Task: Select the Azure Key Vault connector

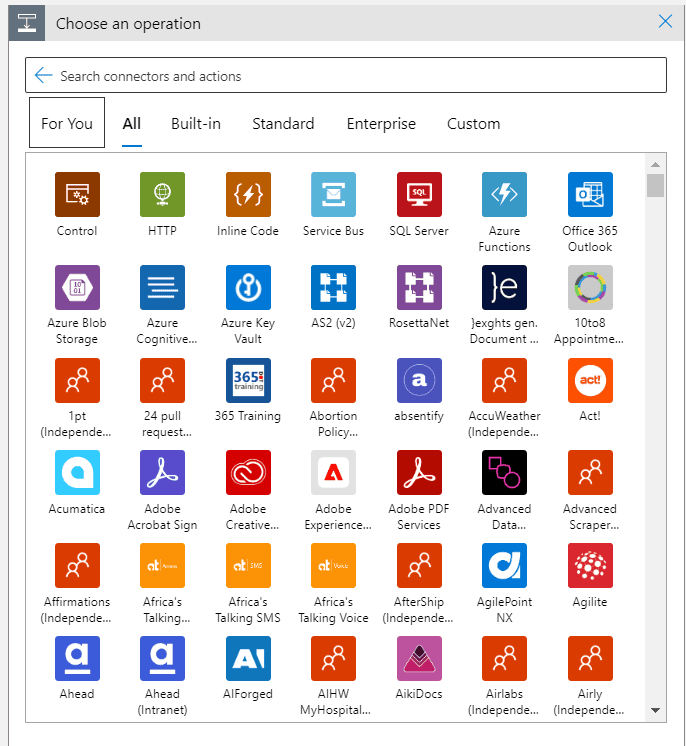Action: (x=248, y=287)
